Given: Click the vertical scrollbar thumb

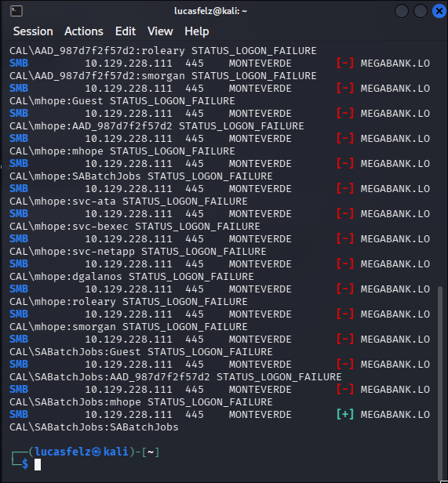Looking at the screenshot, I should [x=440, y=381].
